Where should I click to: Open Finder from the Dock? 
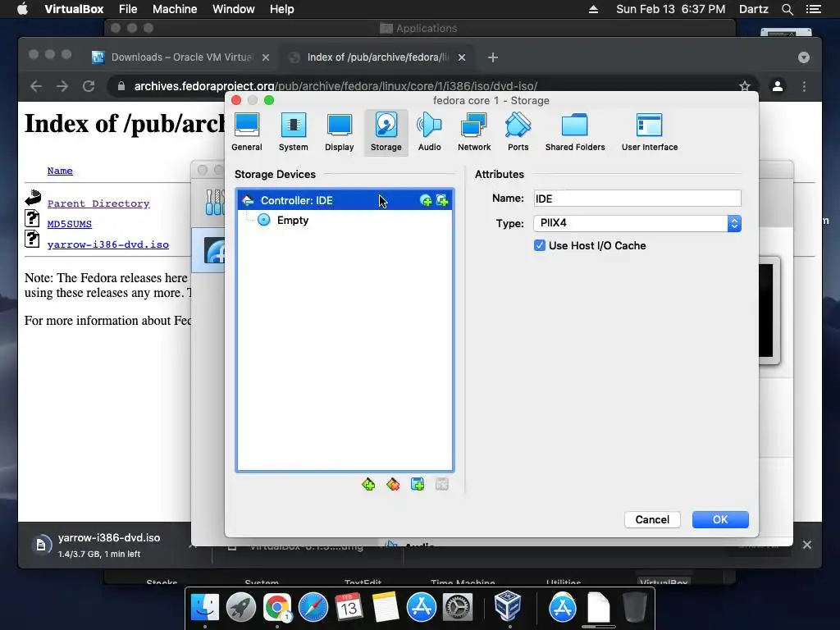(x=205, y=607)
